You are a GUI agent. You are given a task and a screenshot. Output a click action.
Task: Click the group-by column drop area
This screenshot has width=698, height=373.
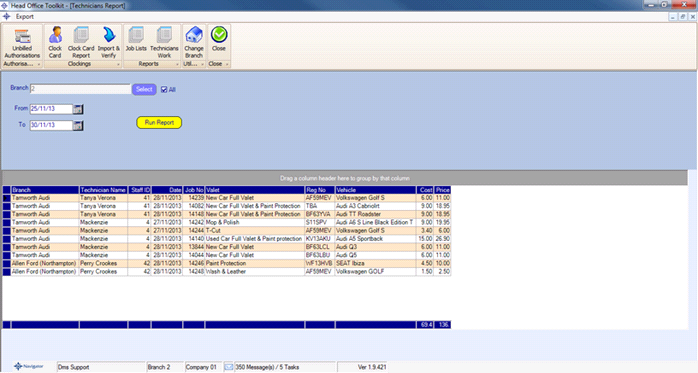coord(345,178)
